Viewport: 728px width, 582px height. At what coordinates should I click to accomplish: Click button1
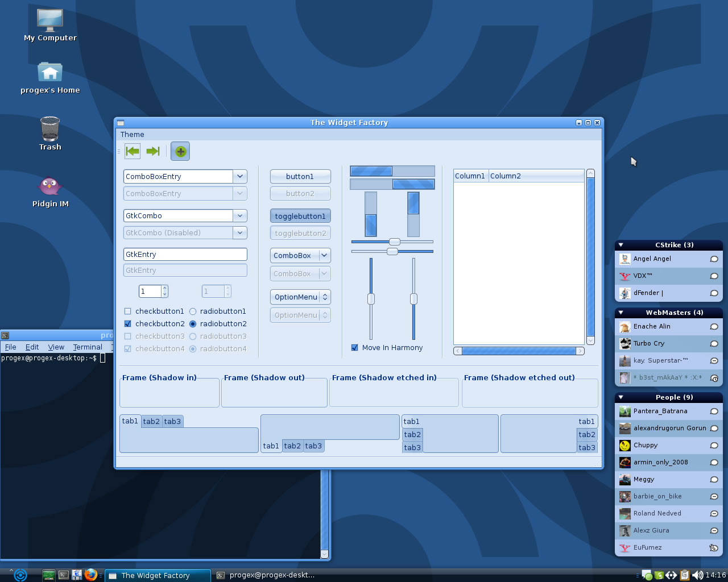[x=300, y=177]
